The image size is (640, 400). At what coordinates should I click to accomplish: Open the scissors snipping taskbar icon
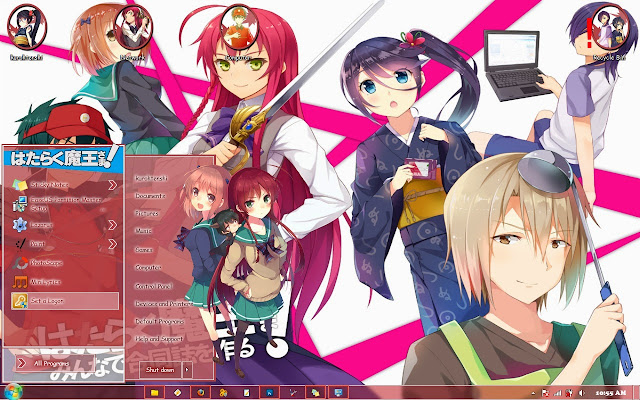(293, 393)
